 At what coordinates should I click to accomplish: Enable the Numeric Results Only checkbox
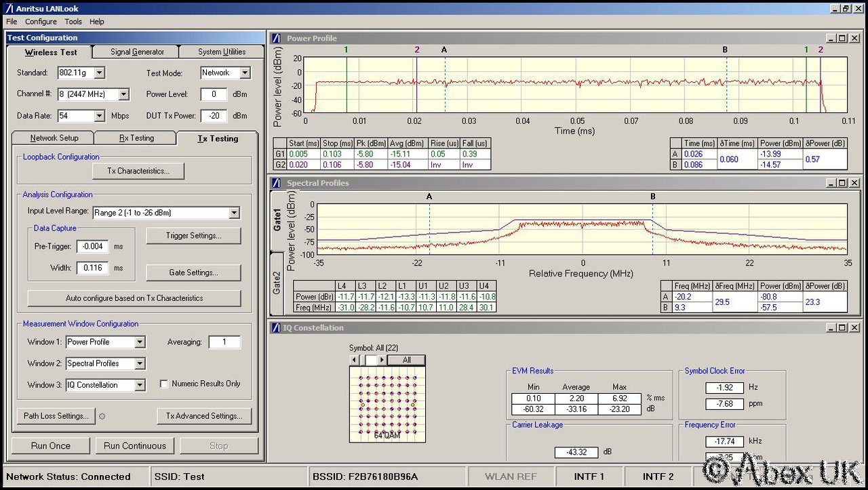click(164, 384)
